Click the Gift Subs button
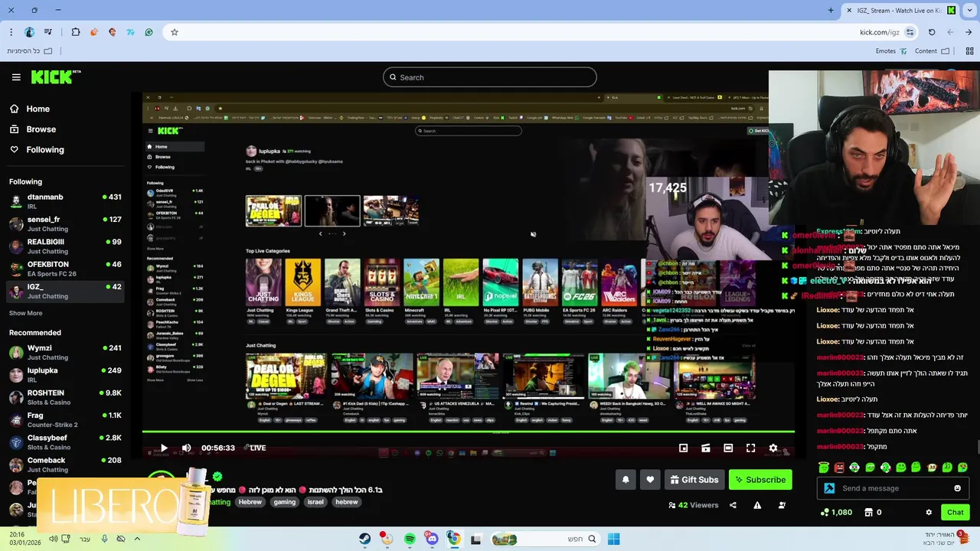The height and width of the screenshot is (551, 980). [x=694, y=480]
